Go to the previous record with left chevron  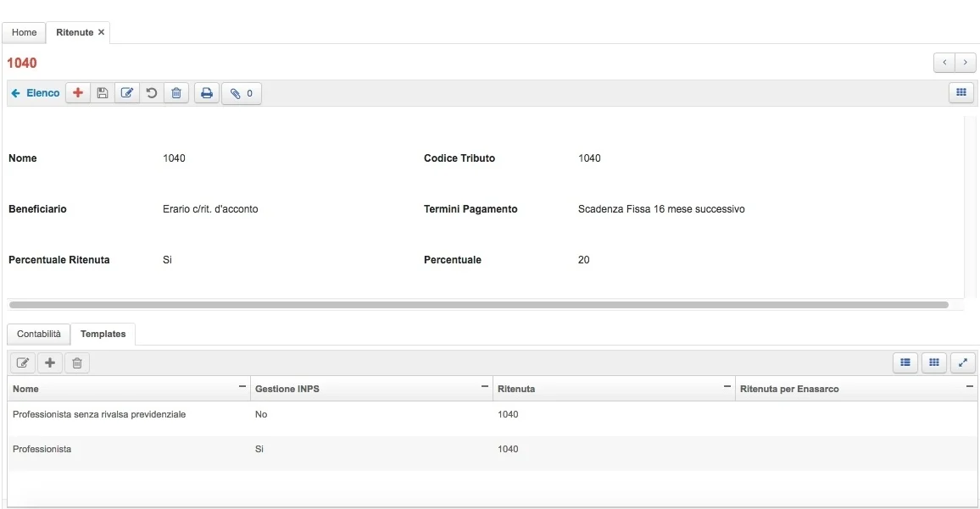pos(944,63)
